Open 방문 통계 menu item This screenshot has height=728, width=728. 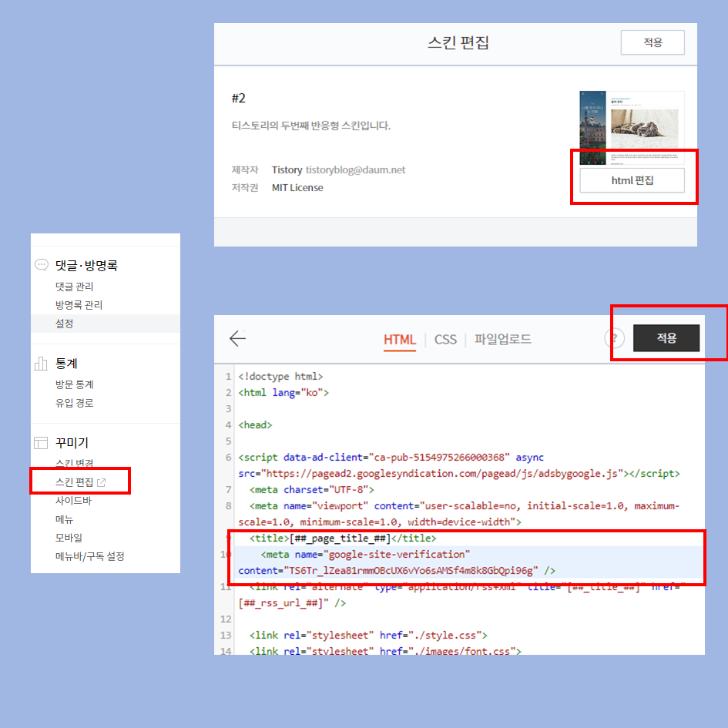point(74,384)
